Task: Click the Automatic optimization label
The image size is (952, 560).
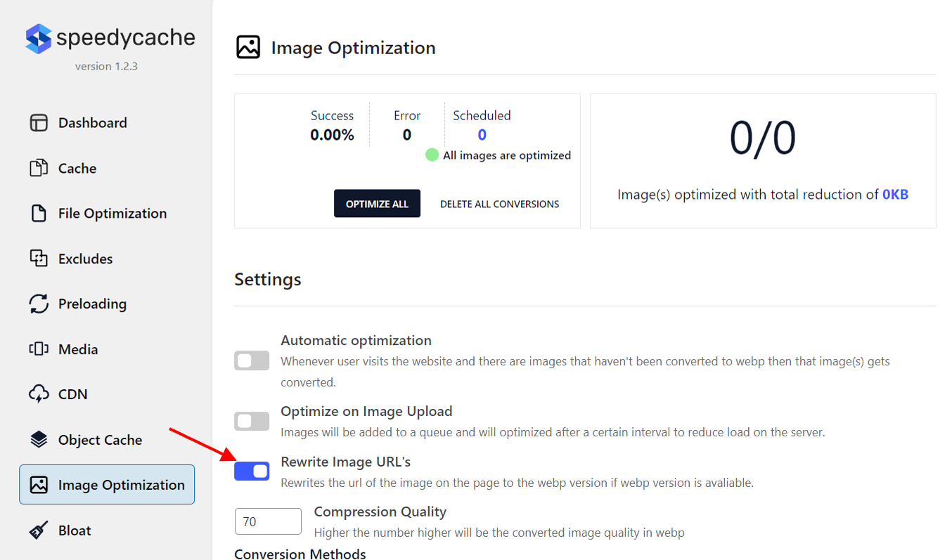Action: click(x=356, y=341)
